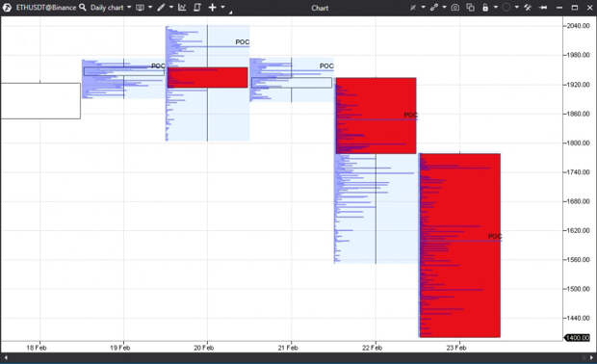Toggle the pin window icon

(x=543, y=8)
